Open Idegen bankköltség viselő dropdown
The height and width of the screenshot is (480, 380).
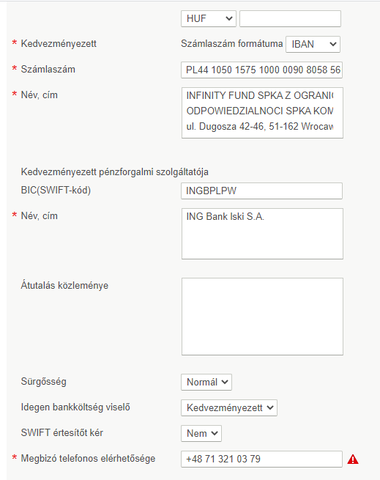tap(229, 408)
